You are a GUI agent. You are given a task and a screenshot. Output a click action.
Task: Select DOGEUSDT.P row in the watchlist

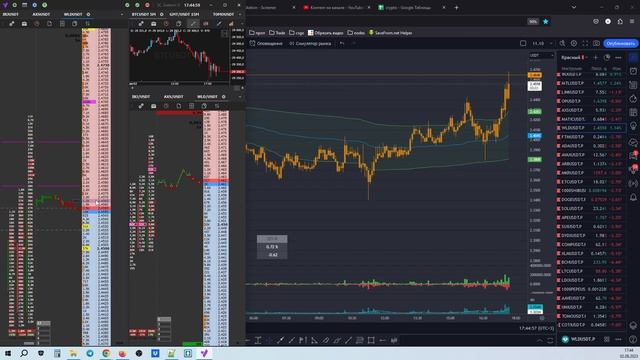pyautogui.click(x=590, y=200)
